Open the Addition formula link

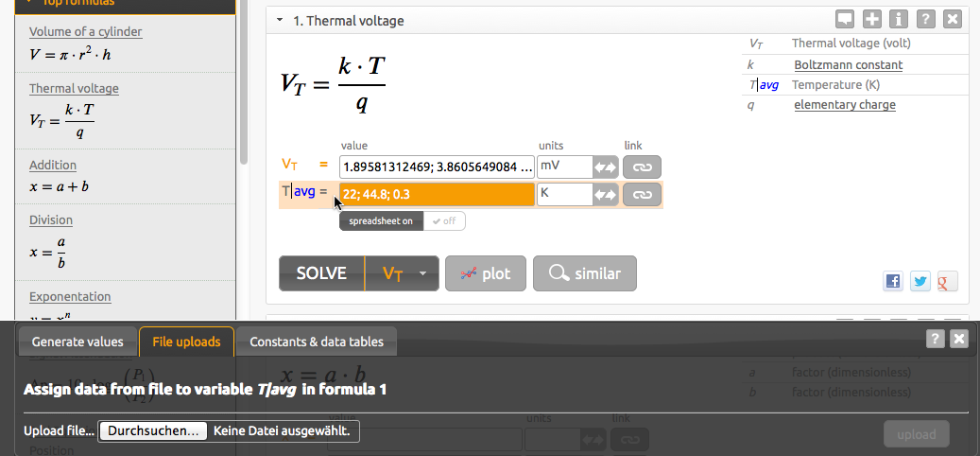tap(53, 165)
